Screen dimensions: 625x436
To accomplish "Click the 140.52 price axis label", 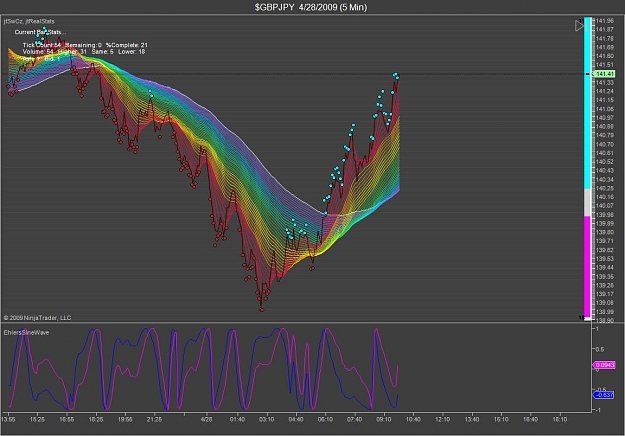I will tap(605, 162).
